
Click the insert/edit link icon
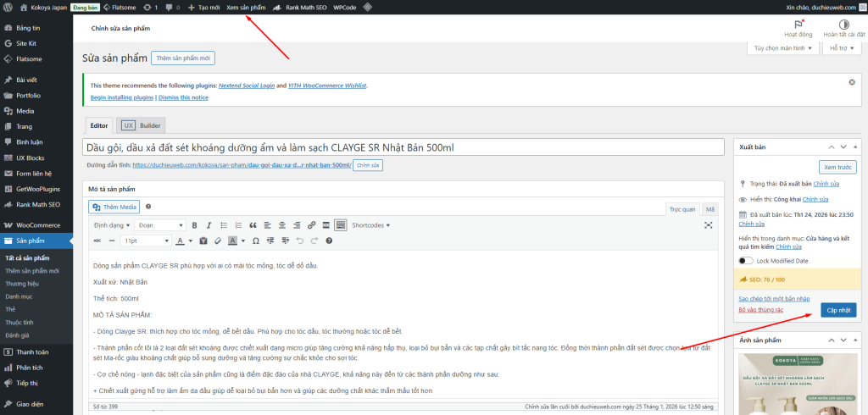click(x=312, y=225)
